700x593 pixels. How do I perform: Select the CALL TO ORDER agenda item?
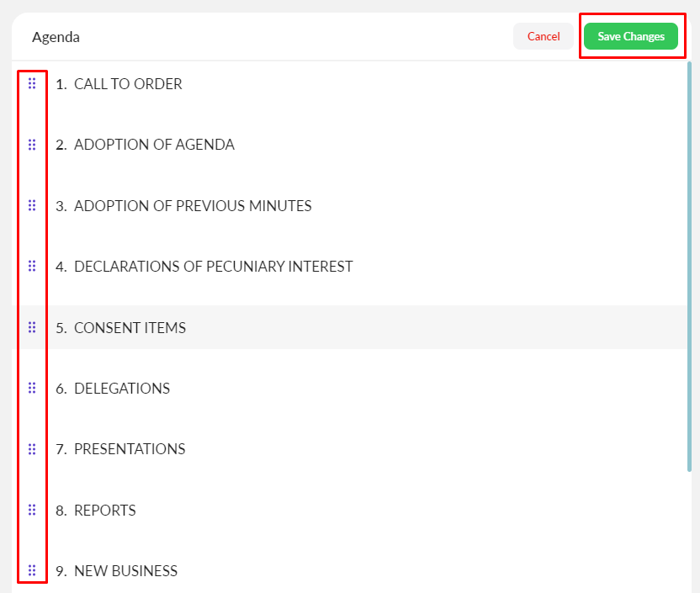tap(128, 84)
